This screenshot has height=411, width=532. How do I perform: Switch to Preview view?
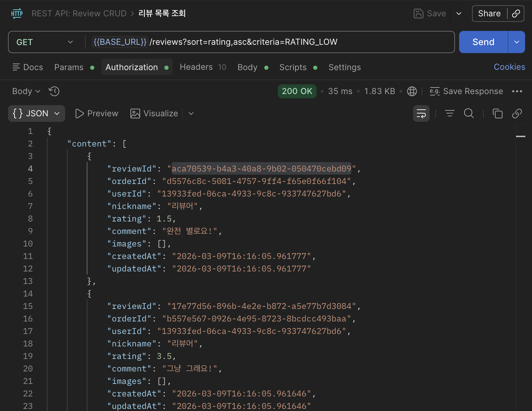tap(97, 114)
